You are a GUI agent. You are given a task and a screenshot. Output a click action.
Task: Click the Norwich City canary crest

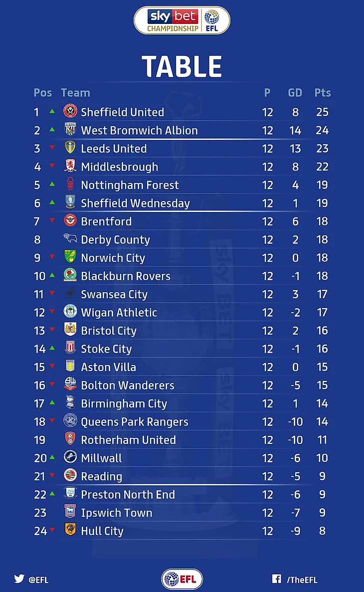pyautogui.click(x=70, y=256)
